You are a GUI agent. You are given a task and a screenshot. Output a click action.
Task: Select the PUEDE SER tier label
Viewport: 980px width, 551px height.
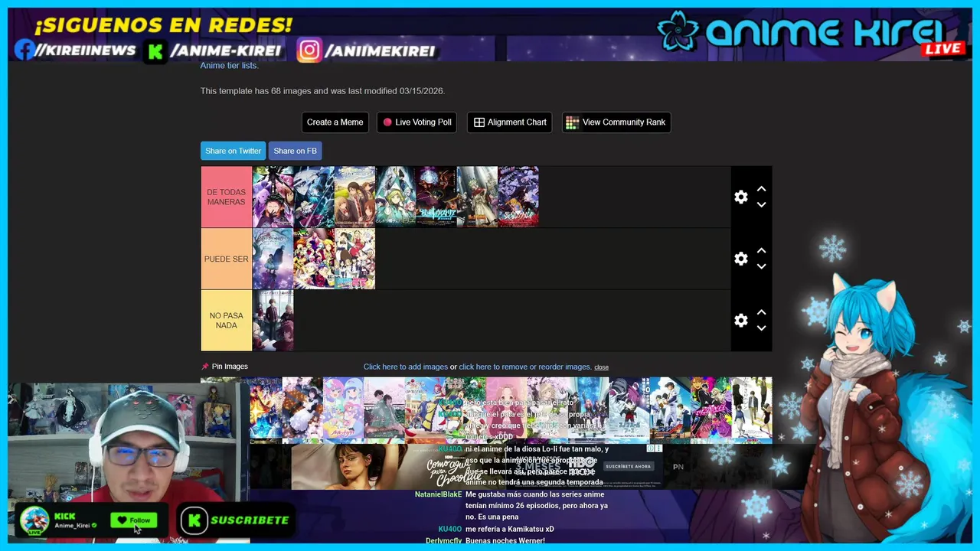tap(226, 259)
